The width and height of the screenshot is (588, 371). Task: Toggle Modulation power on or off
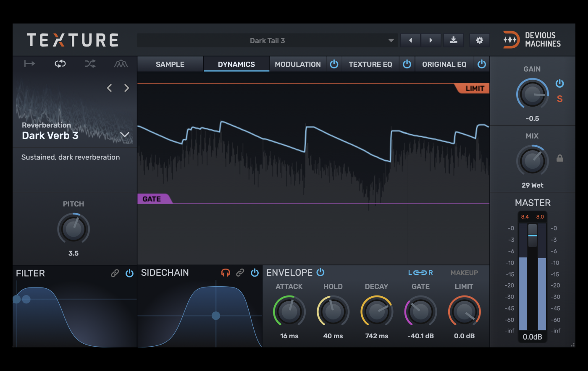(x=334, y=64)
